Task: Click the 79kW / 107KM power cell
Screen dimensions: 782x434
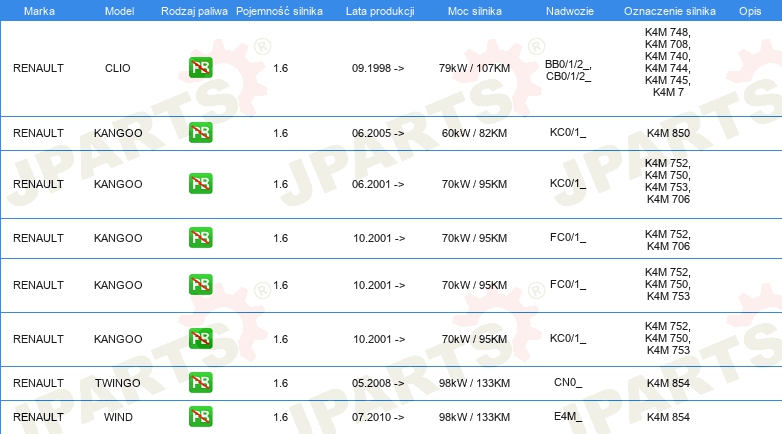Action: (x=474, y=68)
